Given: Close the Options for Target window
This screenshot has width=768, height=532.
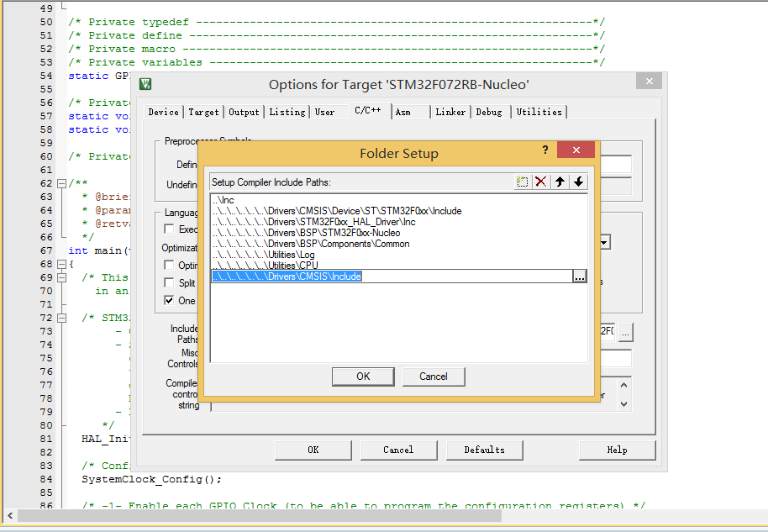Looking at the screenshot, I should coord(649,82).
